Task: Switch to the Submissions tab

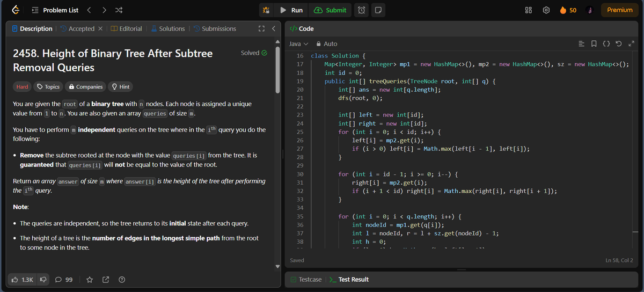Action: coord(214,28)
